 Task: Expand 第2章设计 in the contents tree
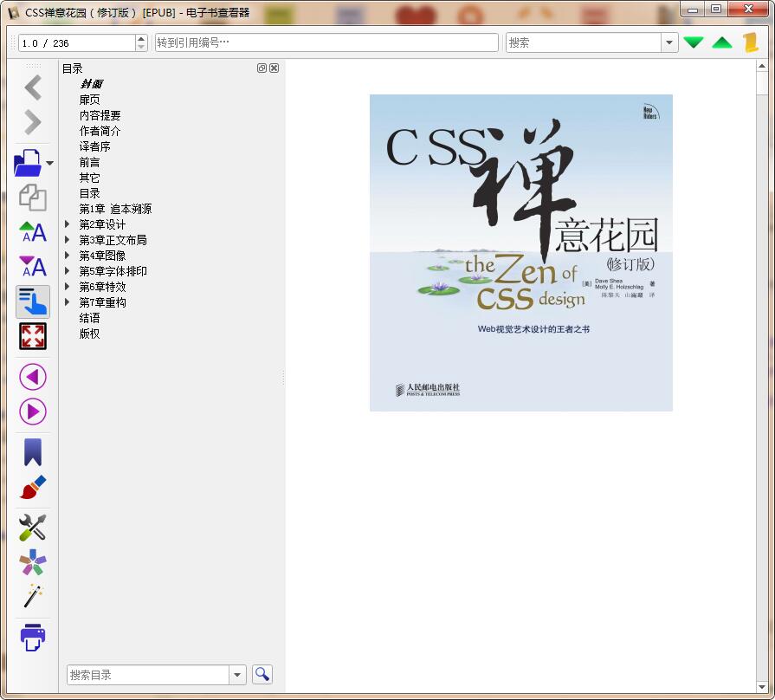[x=67, y=224]
